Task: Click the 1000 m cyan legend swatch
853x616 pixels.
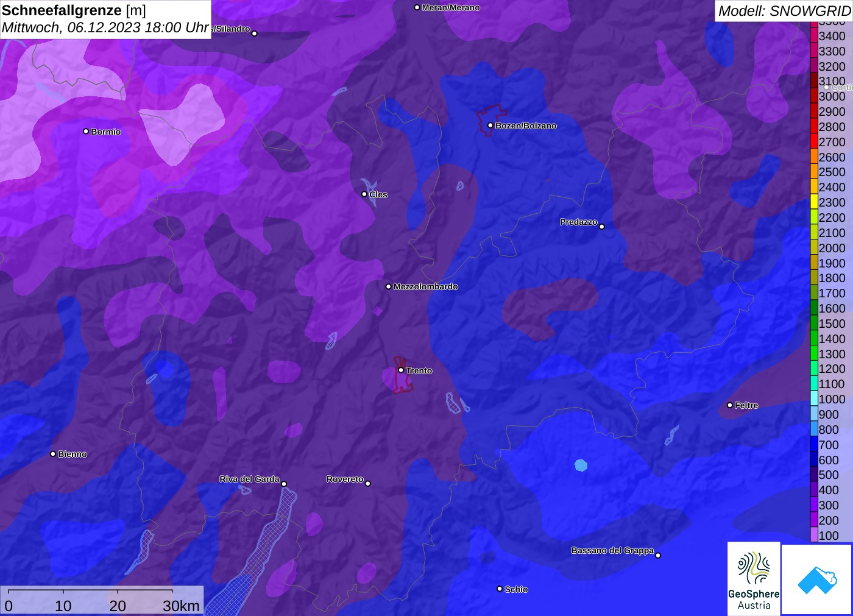Action: [x=814, y=399]
